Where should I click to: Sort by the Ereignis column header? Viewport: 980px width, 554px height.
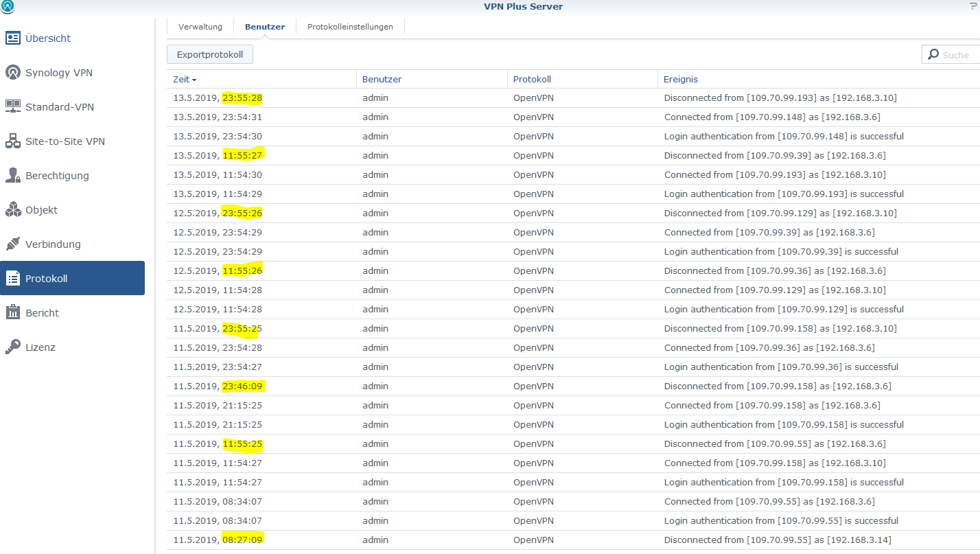coord(681,80)
